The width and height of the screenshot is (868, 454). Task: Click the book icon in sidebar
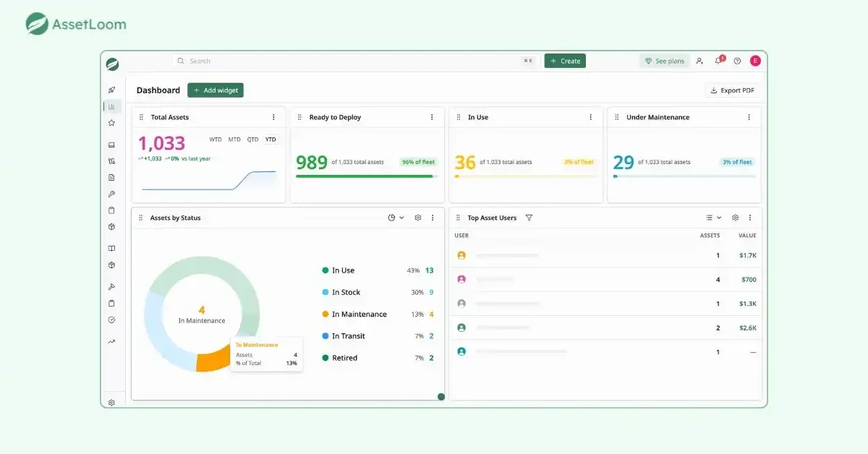111,248
